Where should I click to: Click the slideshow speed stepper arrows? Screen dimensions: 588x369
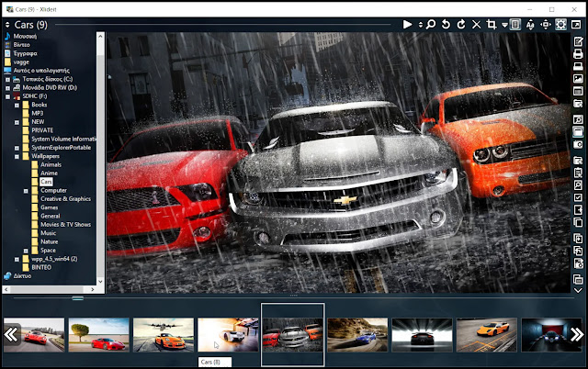pyautogui.click(x=421, y=25)
